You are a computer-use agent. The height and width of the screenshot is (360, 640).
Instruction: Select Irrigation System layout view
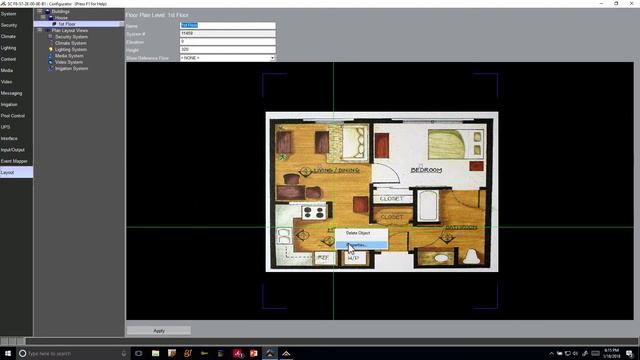click(71, 69)
